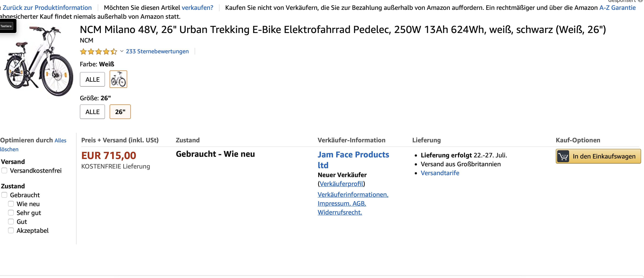Enable the Versandkostenfrei checkbox

[4, 171]
